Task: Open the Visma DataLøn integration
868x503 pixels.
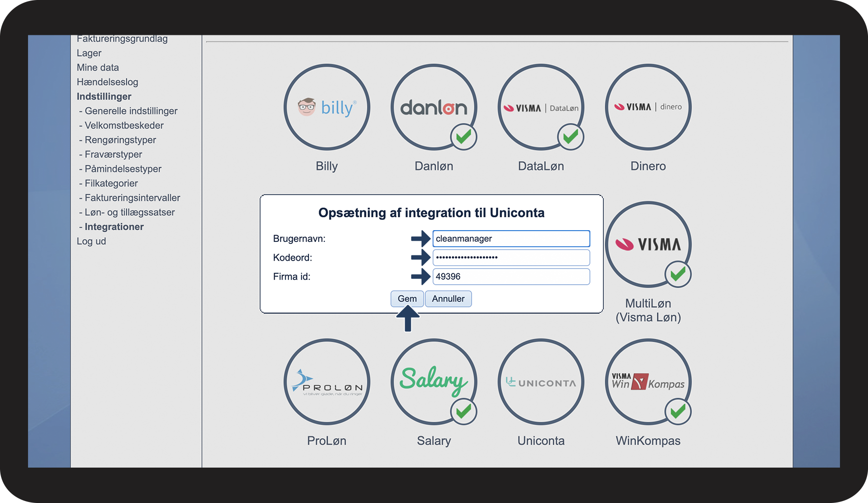Action: (541, 107)
